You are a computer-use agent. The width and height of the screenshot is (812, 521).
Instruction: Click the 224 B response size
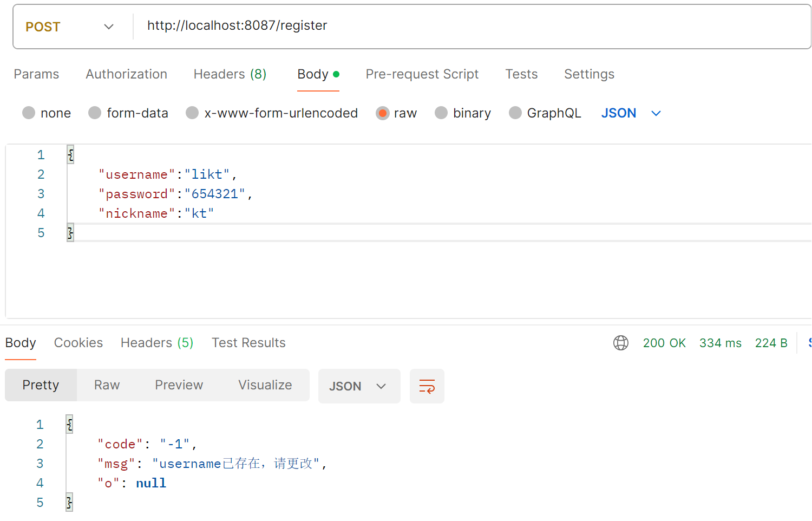(x=771, y=343)
